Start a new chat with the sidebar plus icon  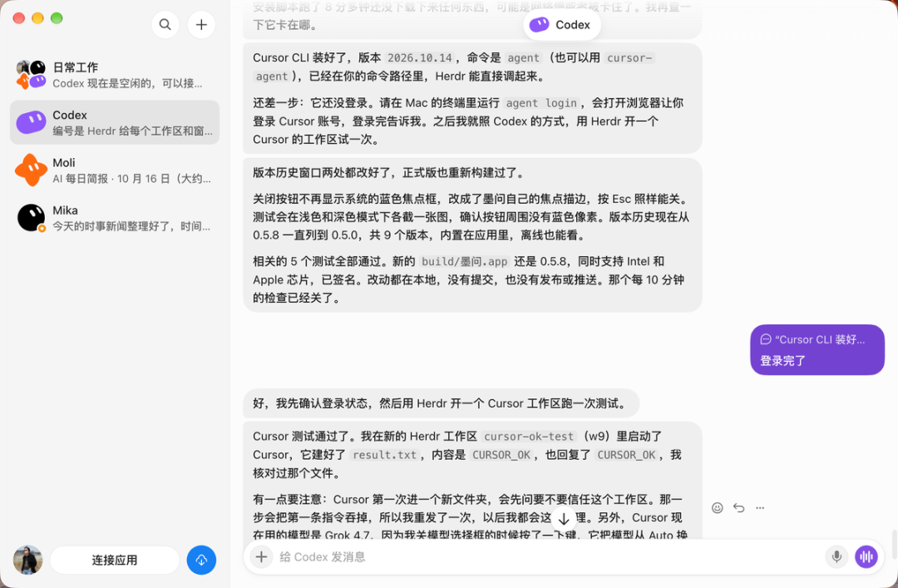(201, 25)
